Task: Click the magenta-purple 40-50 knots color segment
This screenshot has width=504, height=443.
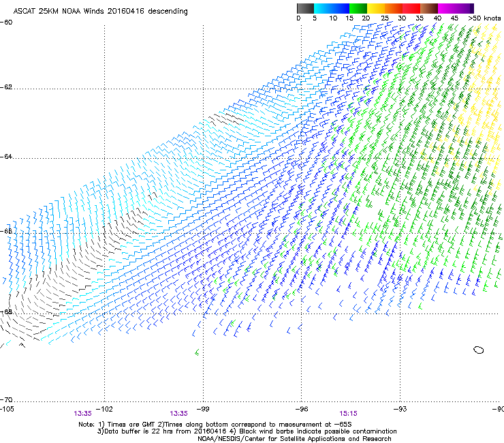Action: point(456,8)
